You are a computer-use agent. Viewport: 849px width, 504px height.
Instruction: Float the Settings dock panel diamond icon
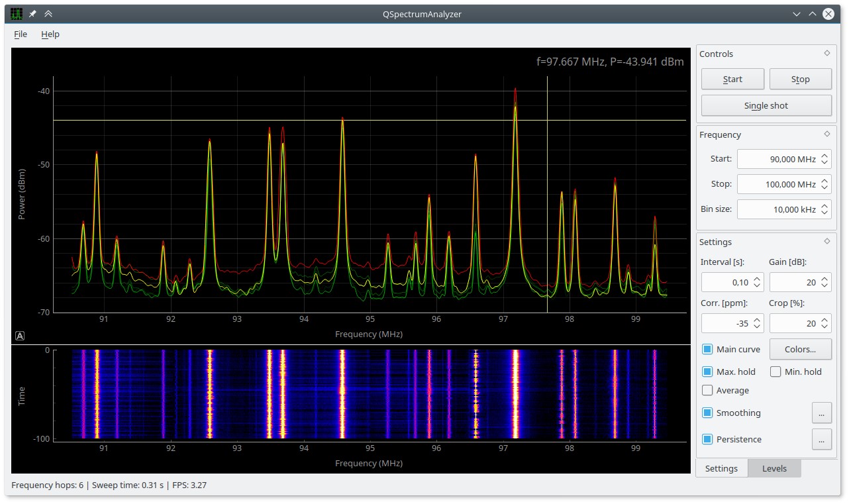pos(826,241)
